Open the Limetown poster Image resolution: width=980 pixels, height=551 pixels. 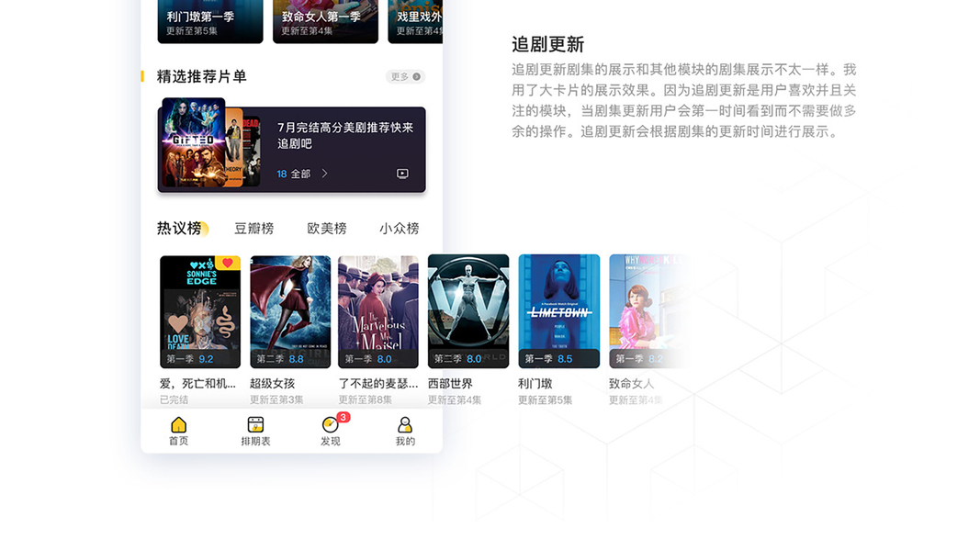click(558, 311)
